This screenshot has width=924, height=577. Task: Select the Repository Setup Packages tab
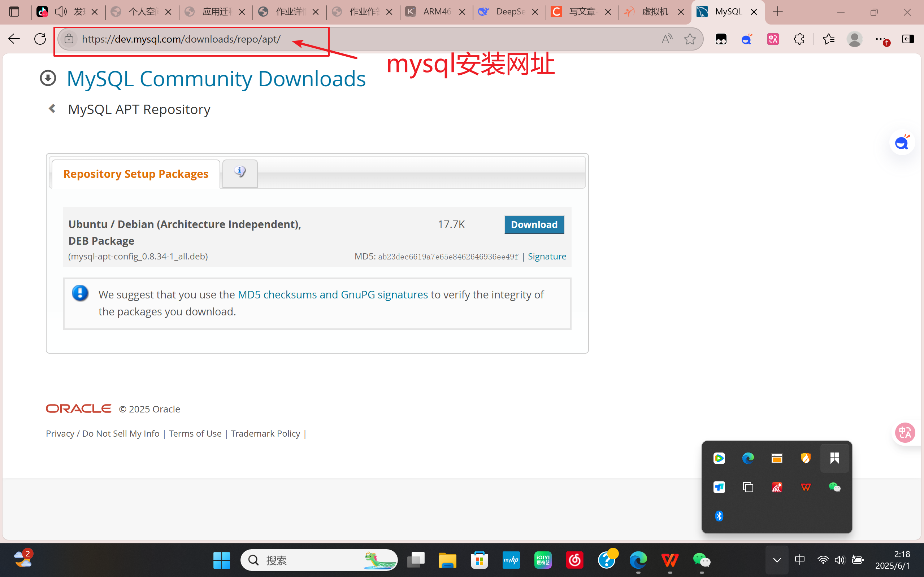coord(135,174)
